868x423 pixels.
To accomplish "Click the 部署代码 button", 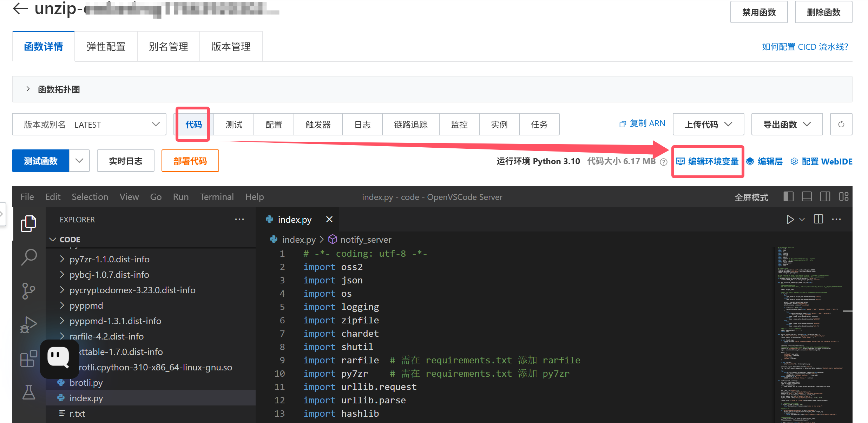I will 190,161.
